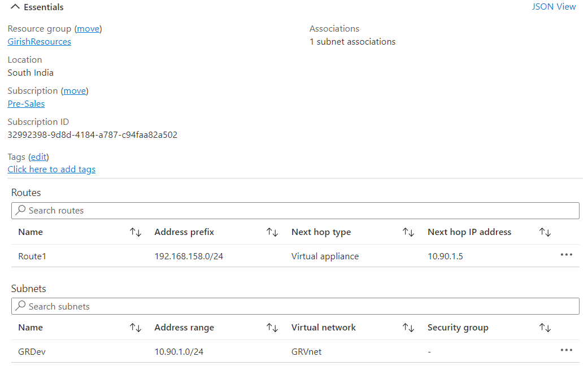
Task: Collapse the Essentials section chevron
Action: click(15, 7)
